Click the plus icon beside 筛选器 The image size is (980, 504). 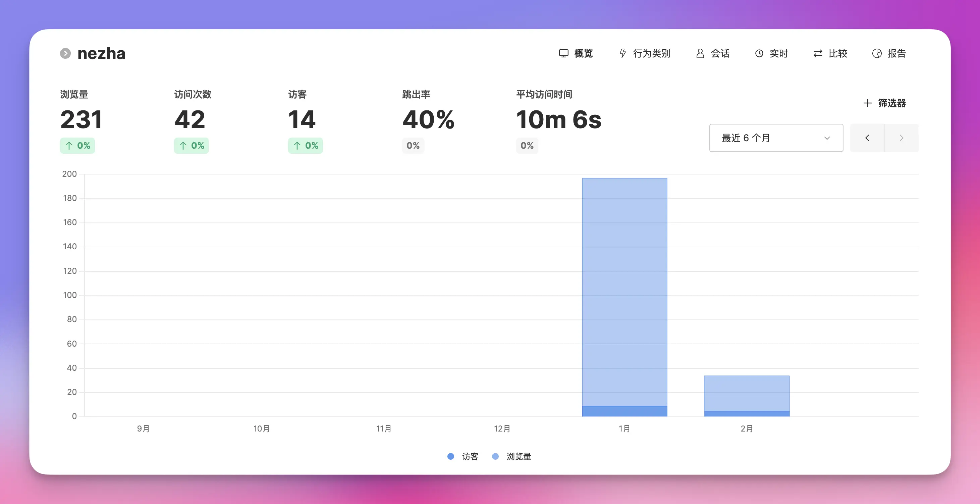click(x=867, y=103)
